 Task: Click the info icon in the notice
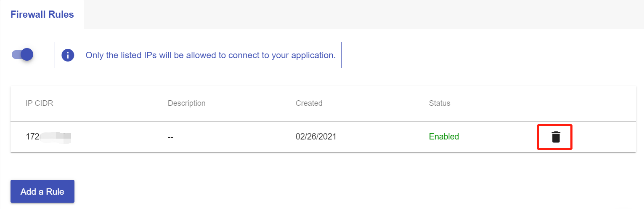(x=68, y=55)
